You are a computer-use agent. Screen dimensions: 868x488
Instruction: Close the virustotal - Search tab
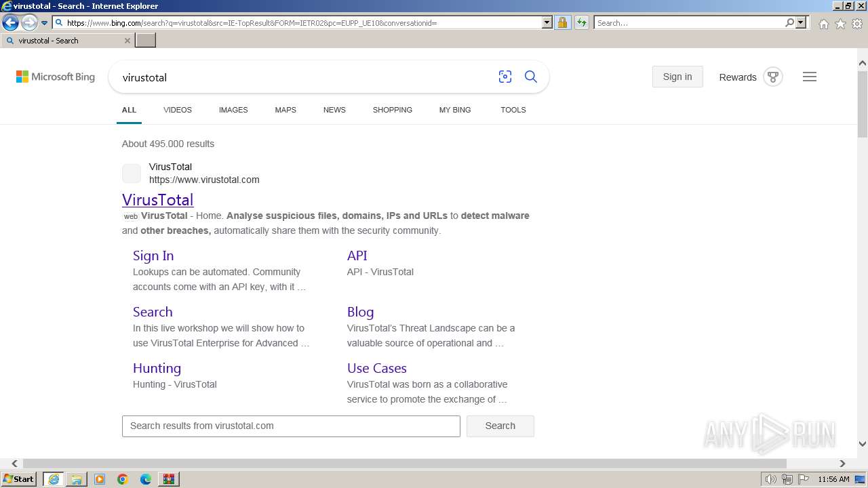point(127,41)
